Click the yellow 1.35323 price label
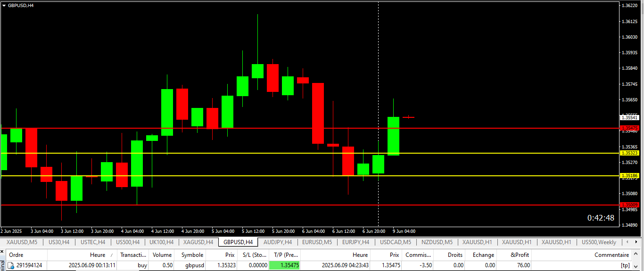 click(630, 153)
